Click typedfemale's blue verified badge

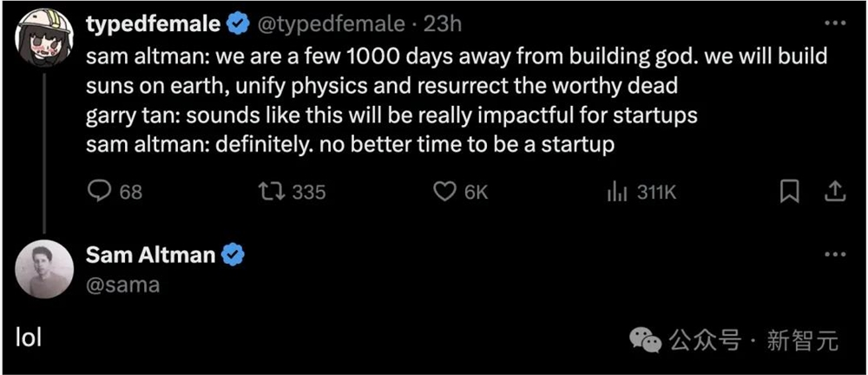click(238, 25)
